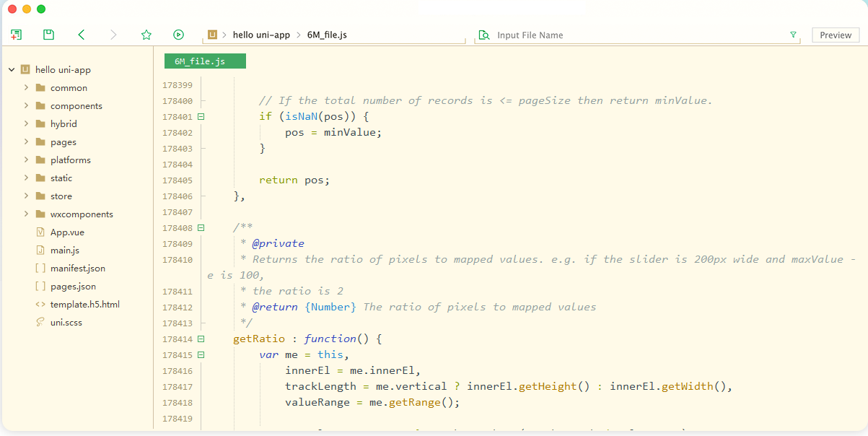Image resolution: width=868 pixels, height=436 pixels.
Task: Open manifest.json file
Action: click(x=77, y=269)
